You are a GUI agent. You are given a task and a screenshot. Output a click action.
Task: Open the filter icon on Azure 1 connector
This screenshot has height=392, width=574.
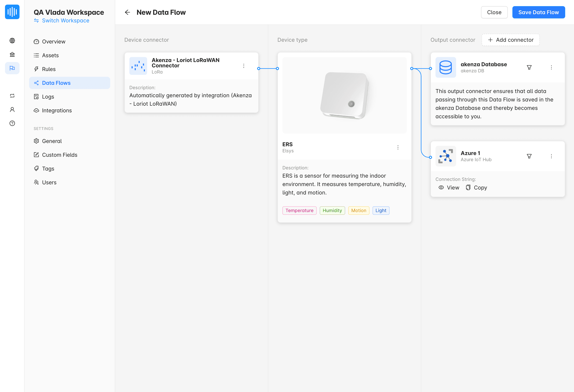point(529,156)
